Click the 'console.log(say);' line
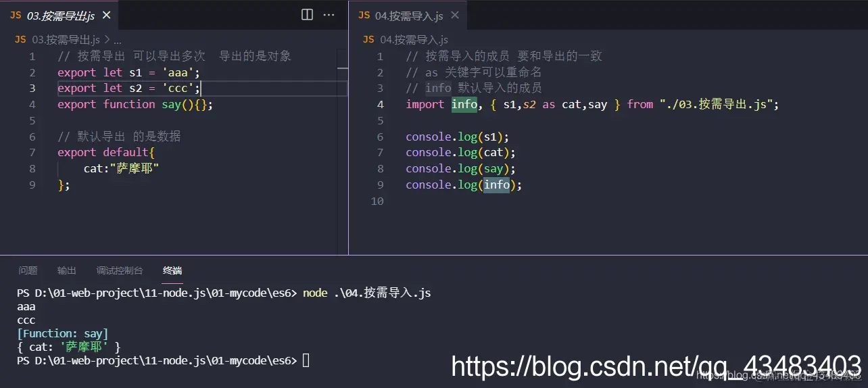 point(460,169)
